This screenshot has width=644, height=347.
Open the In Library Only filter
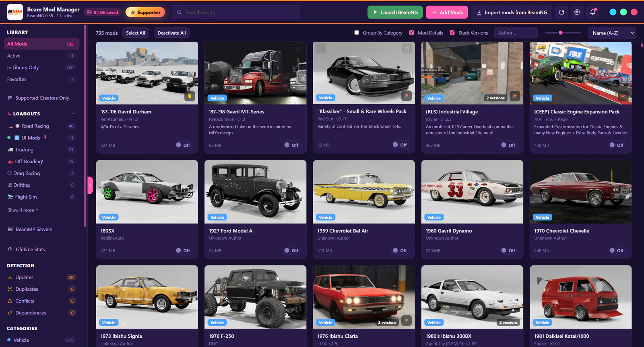41,68
